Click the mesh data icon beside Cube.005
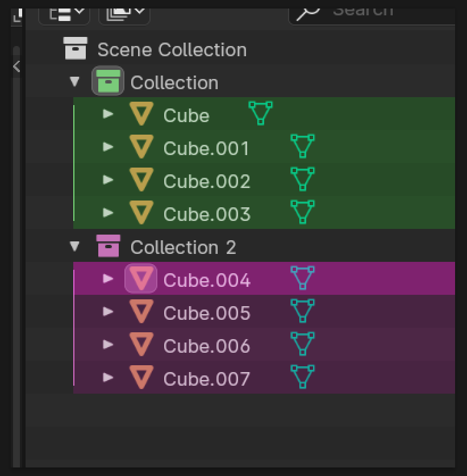The height and width of the screenshot is (476, 467). coord(302,311)
